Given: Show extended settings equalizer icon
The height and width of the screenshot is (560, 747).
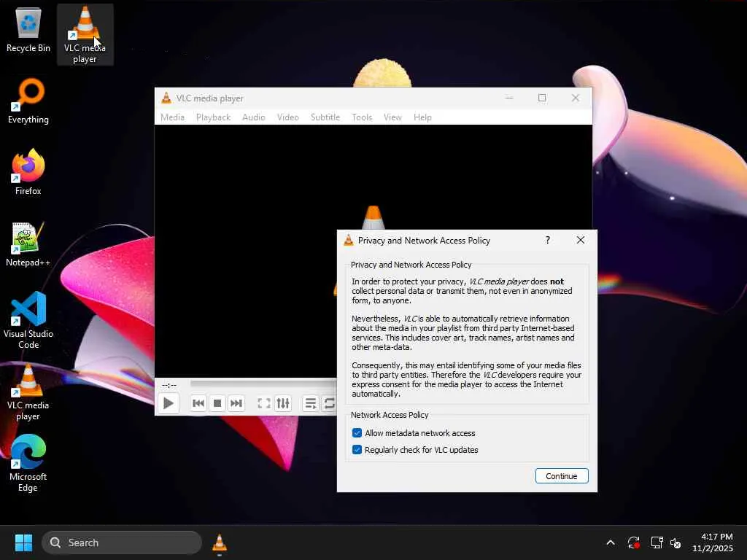Looking at the screenshot, I should tap(283, 403).
